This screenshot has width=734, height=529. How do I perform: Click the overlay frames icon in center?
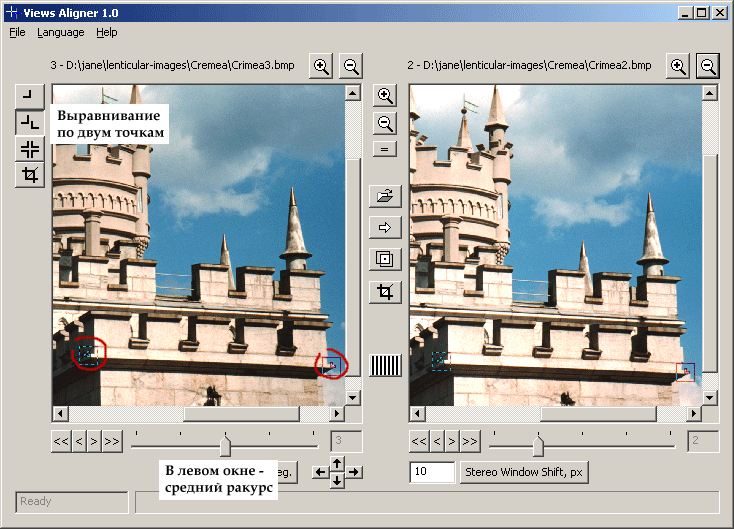click(385, 259)
